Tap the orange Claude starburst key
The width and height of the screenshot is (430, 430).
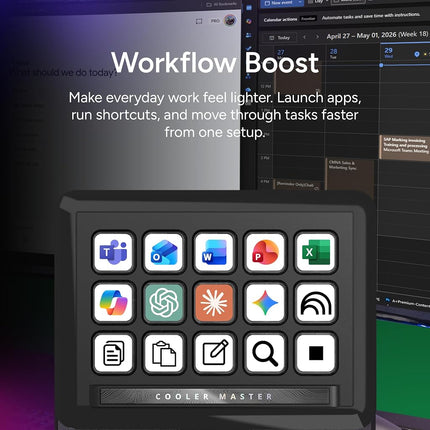pos(214,303)
